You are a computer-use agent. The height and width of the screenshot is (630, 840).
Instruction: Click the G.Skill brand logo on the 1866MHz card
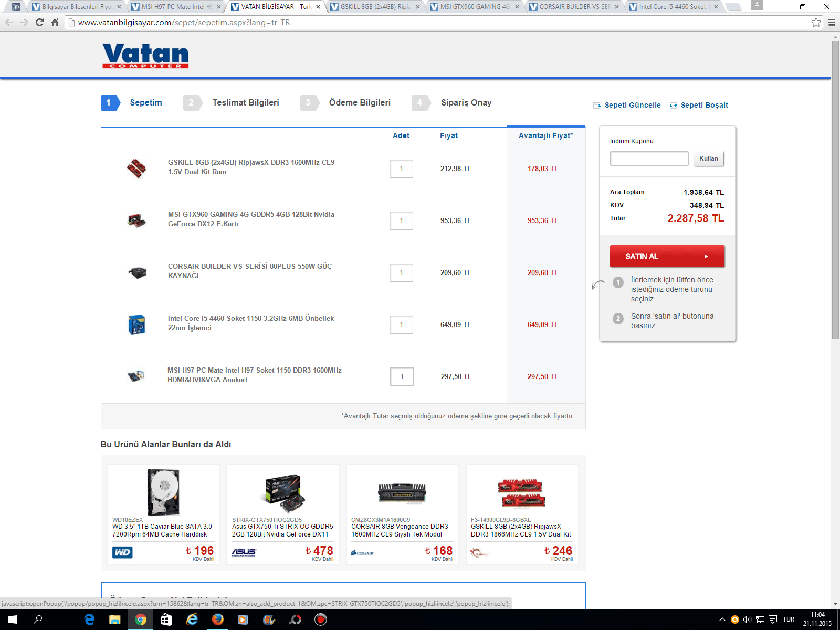click(480, 553)
